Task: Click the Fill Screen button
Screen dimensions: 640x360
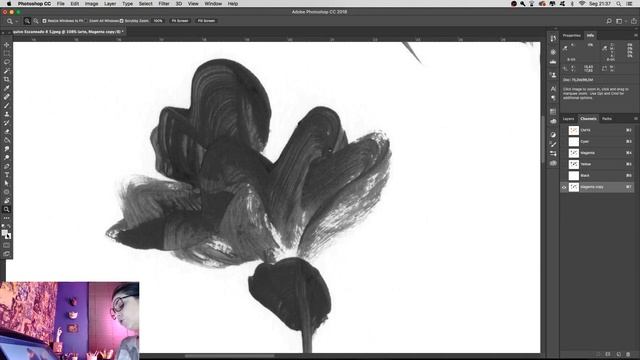Action: [206, 21]
